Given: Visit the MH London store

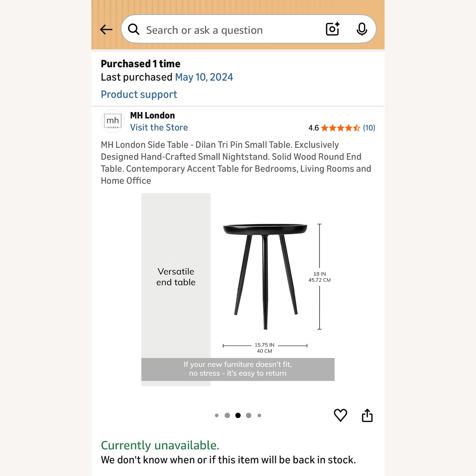Looking at the screenshot, I should pyautogui.click(x=159, y=127).
